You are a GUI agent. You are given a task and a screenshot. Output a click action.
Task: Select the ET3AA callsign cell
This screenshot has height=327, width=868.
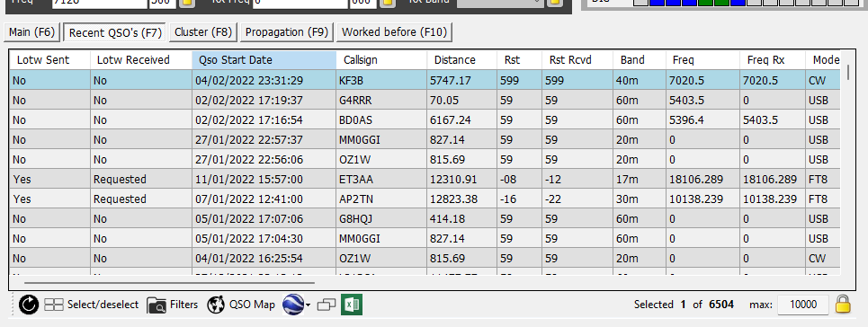[x=381, y=180]
